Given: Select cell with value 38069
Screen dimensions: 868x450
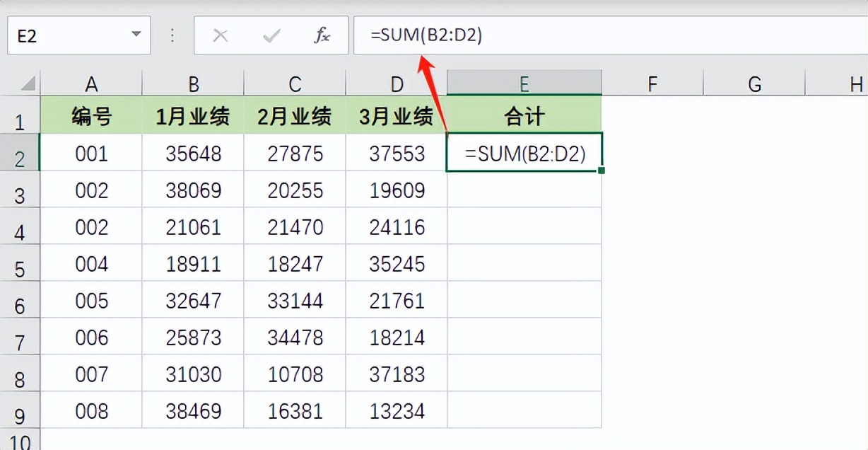Looking at the screenshot, I should [193, 190].
